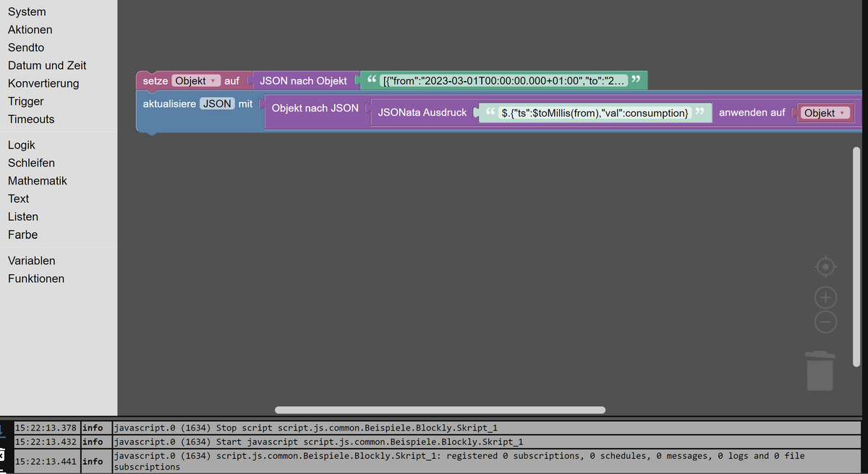Edit the JSON string starting with [{"from"
The image size is (868, 474).
pos(503,81)
